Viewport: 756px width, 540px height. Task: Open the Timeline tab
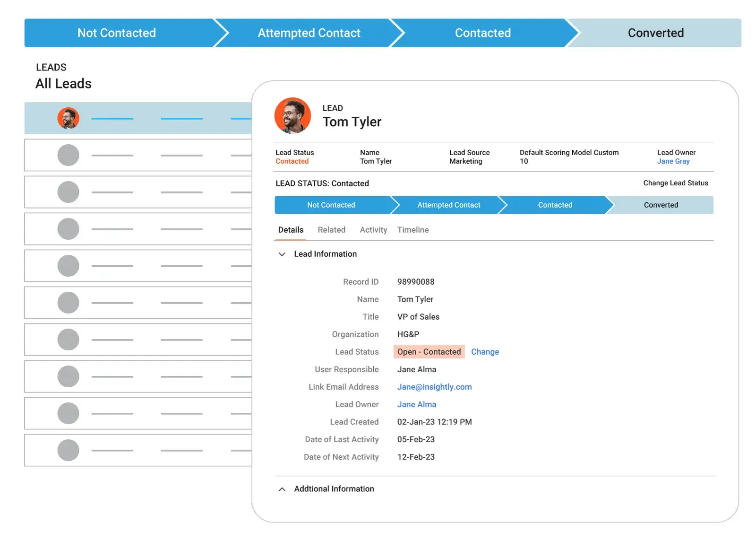(412, 230)
